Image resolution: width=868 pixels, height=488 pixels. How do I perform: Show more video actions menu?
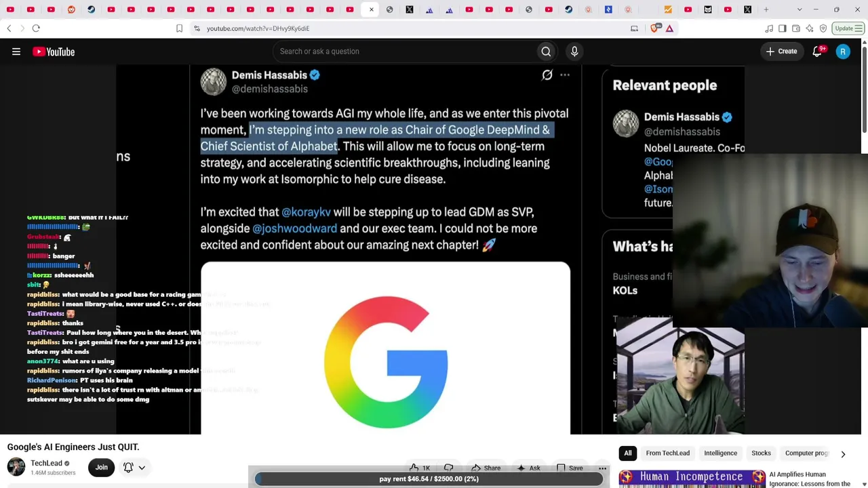pos(602,468)
